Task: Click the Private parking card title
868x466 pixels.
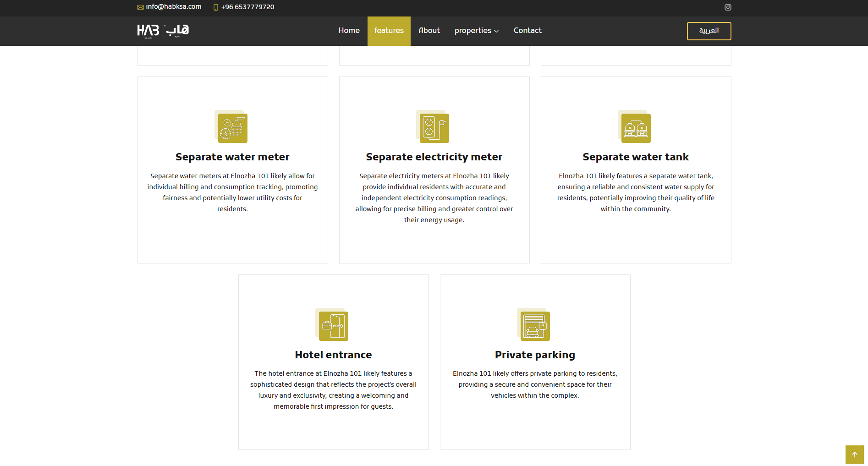Action: point(535,355)
